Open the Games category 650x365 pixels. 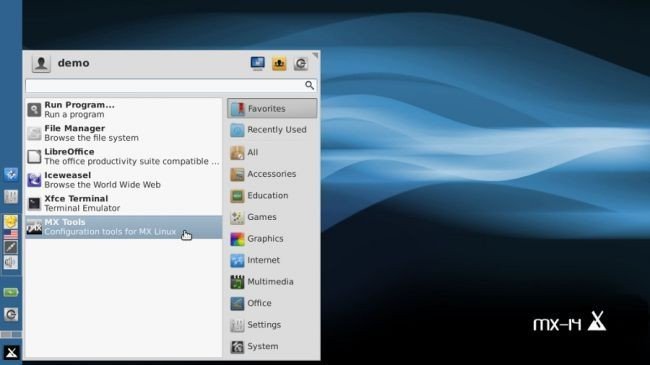pos(272,217)
